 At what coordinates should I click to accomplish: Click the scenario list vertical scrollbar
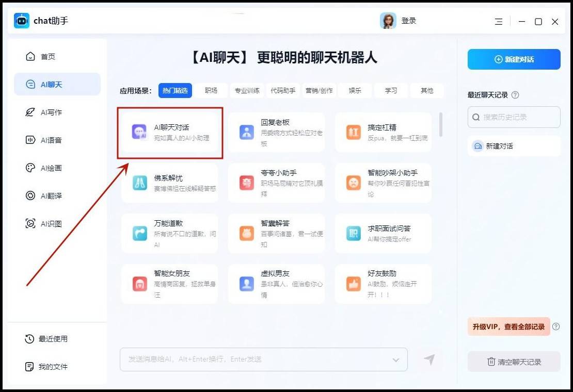[x=440, y=125]
